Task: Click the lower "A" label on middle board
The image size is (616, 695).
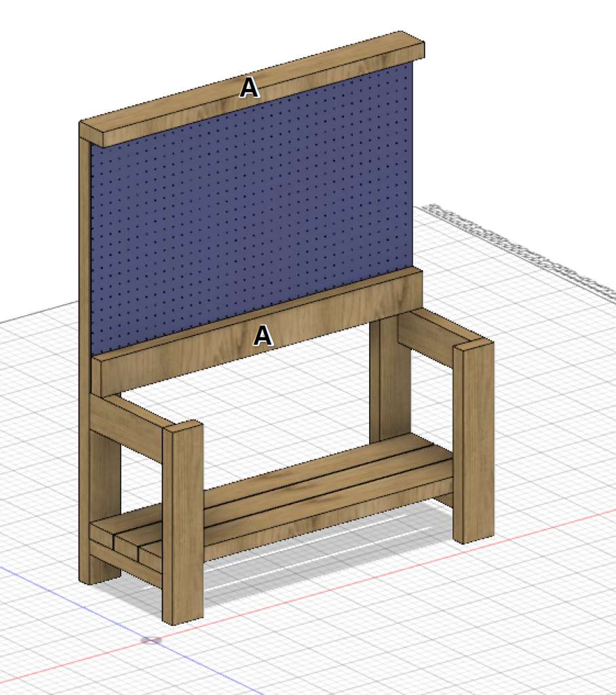Action: [x=263, y=335]
